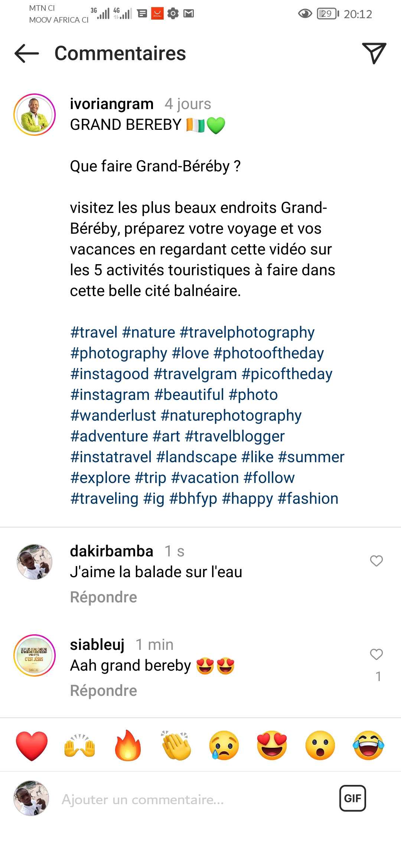
Task: Insert the surprised face emoji
Action: 320,746
